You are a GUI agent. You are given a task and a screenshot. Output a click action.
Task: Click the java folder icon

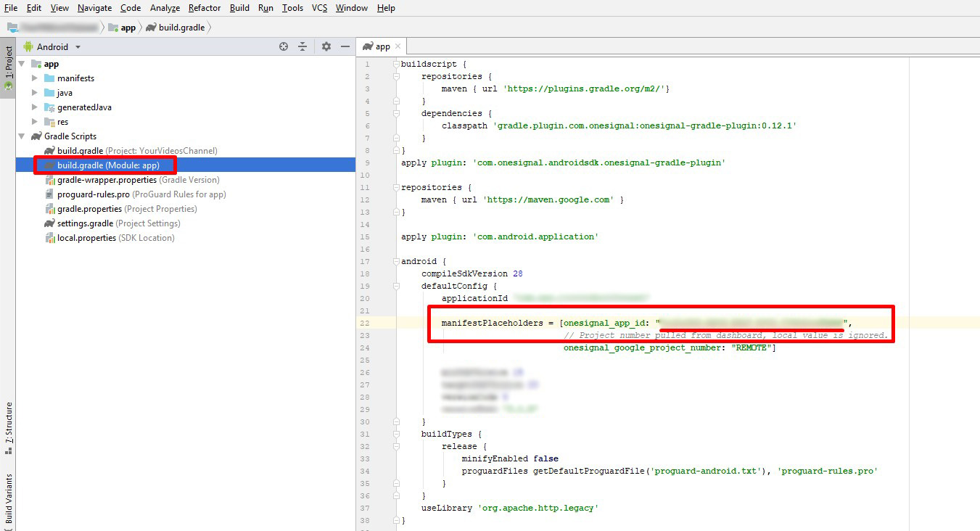(x=49, y=92)
